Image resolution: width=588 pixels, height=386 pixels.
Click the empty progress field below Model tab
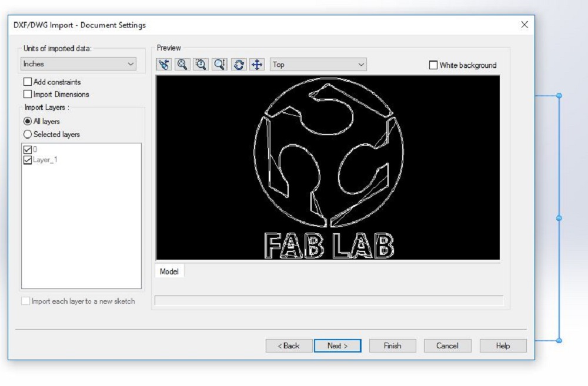329,300
